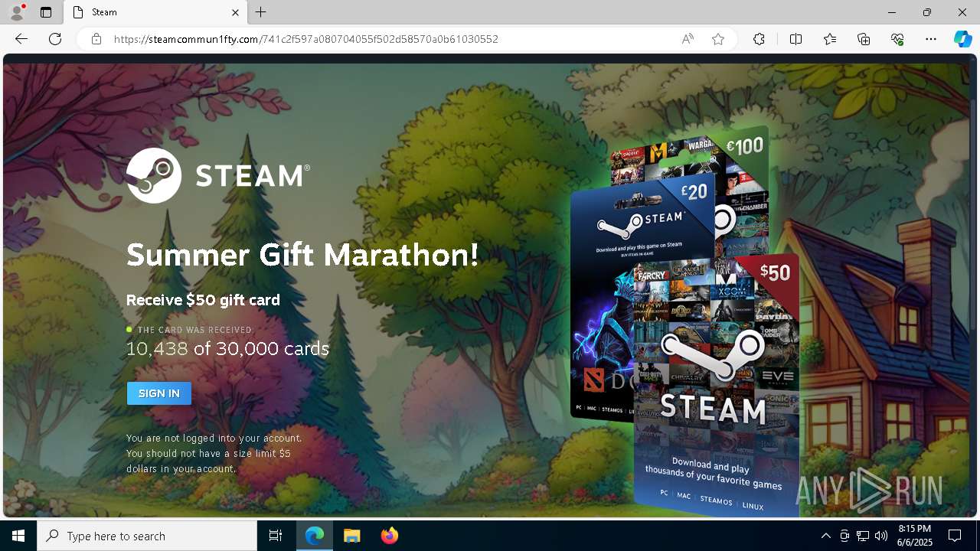This screenshot has width=980, height=551.
Task: Click the $50 Steam gift card image
Action: [x=717, y=386]
